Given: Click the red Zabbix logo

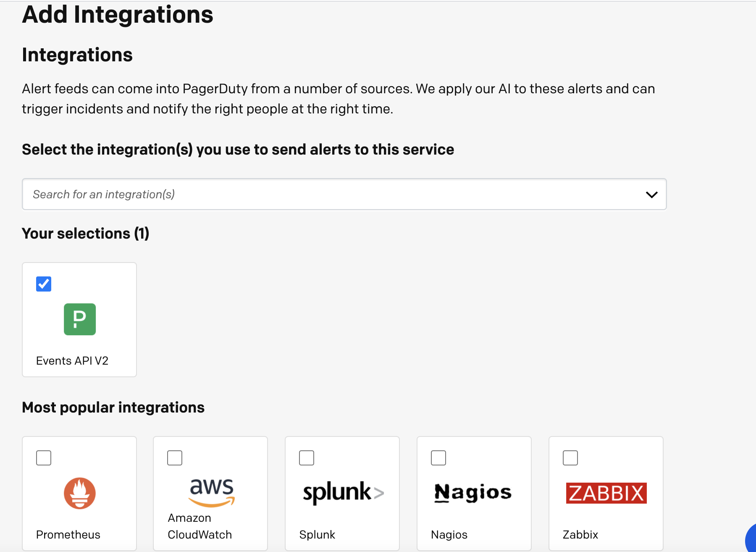Looking at the screenshot, I should [x=606, y=493].
